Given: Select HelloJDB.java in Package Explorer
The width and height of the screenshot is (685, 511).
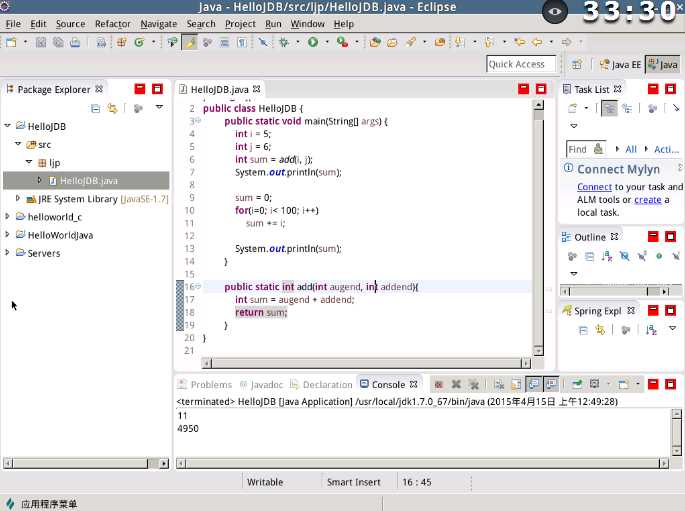Looking at the screenshot, I should (x=86, y=180).
